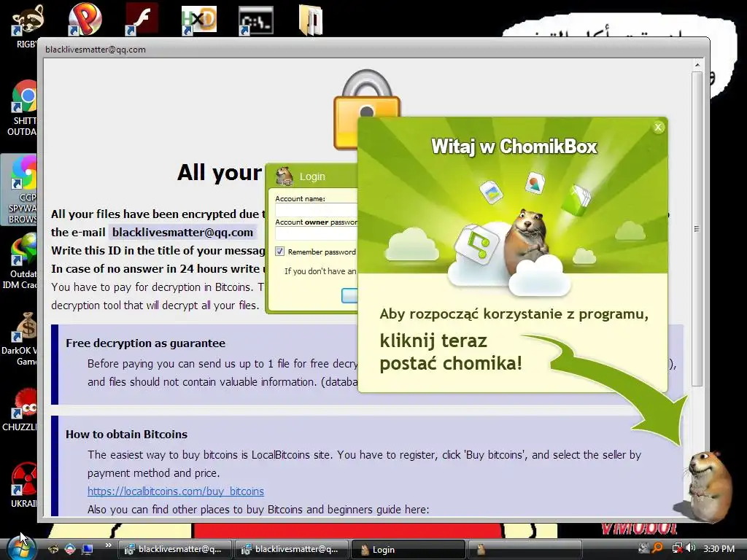This screenshot has height=560, width=747.
Task: Expand the quick launch overflow chevron
Action: (108, 545)
